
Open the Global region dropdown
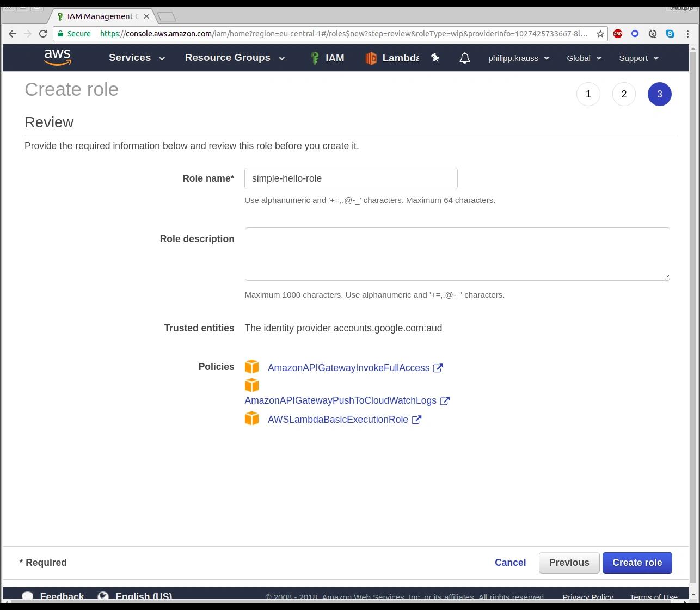[x=584, y=58]
